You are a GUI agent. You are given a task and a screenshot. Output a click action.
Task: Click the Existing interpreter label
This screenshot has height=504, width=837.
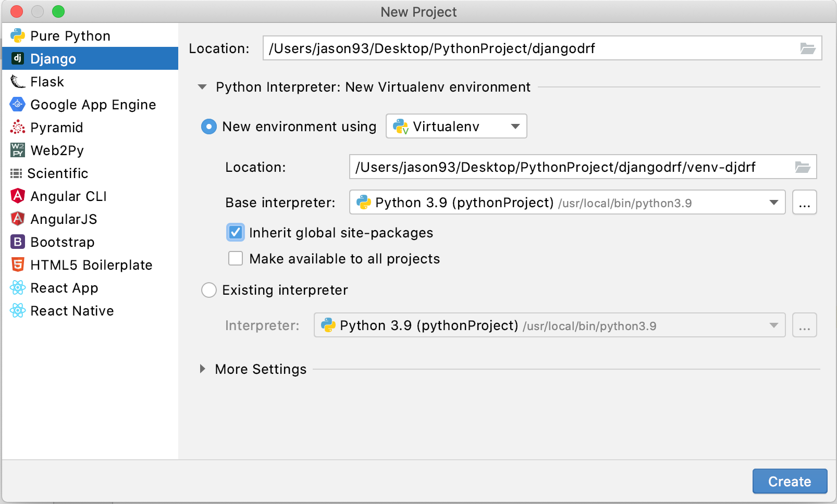tap(285, 290)
